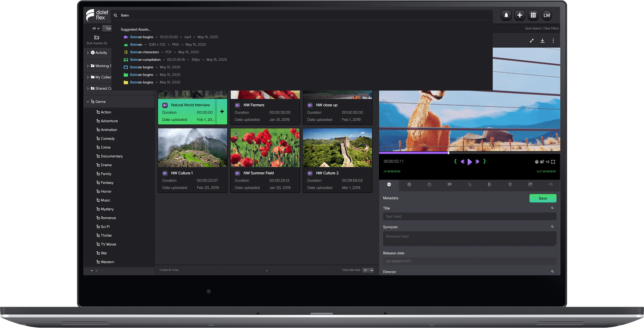Open the All filter dropdown
The image size is (644, 328).
[x=96, y=29]
